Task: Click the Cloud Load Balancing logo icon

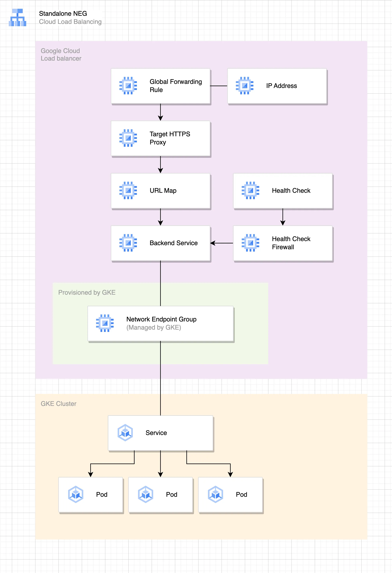Action: pyautogui.click(x=17, y=17)
